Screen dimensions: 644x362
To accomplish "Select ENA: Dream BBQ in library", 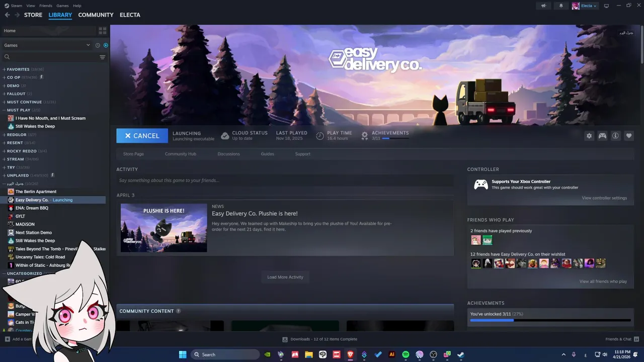I will [32, 208].
